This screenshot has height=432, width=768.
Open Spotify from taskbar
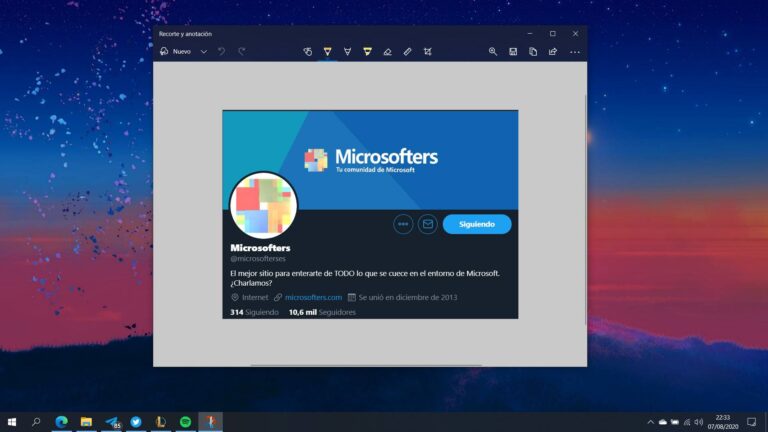pos(186,422)
